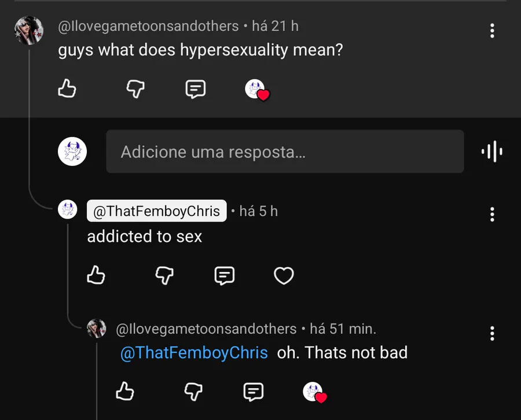This screenshot has width=521, height=420.
Task: Open @Ilovegametoonsandothers profile from top comment avatar
Action: coord(29,30)
